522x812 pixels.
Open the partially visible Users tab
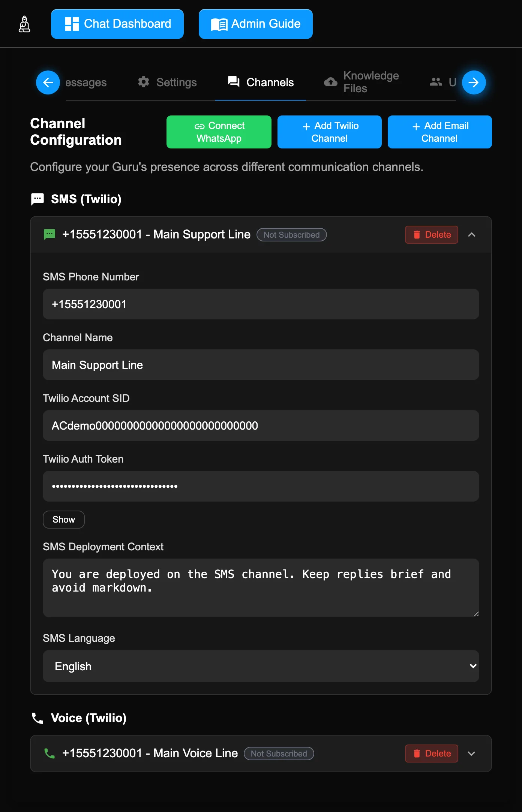(x=443, y=82)
